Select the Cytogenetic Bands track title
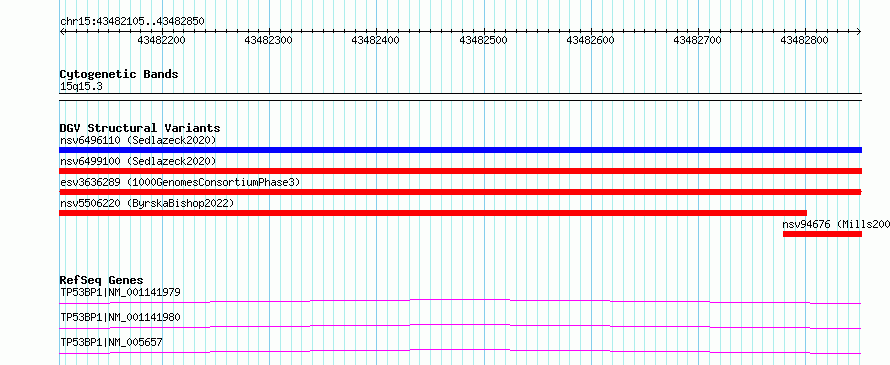 click(119, 74)
